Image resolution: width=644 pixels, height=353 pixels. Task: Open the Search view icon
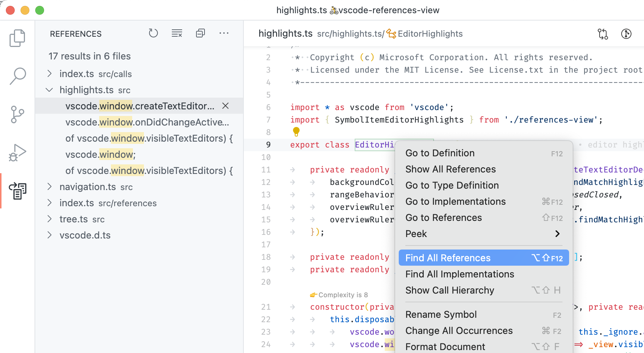coord(17,76)
